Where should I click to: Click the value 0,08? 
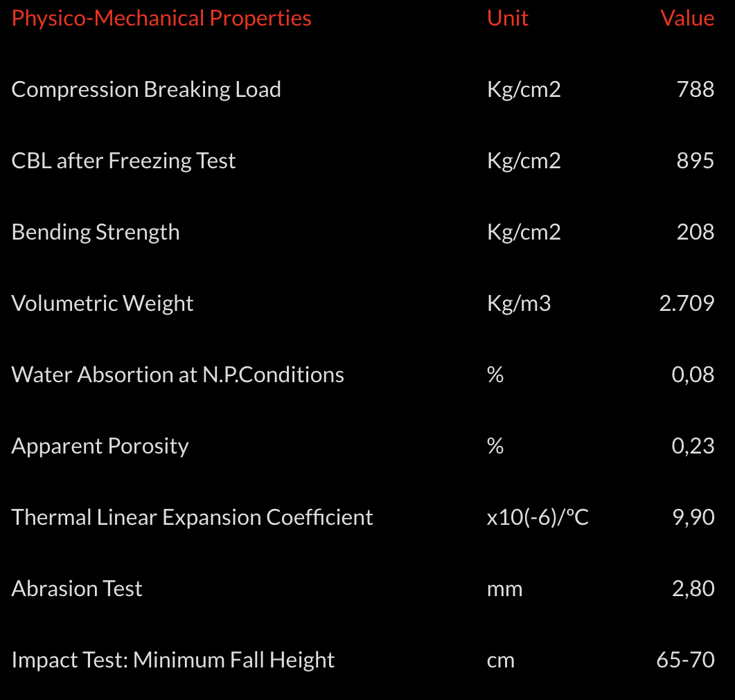point(693,375)
